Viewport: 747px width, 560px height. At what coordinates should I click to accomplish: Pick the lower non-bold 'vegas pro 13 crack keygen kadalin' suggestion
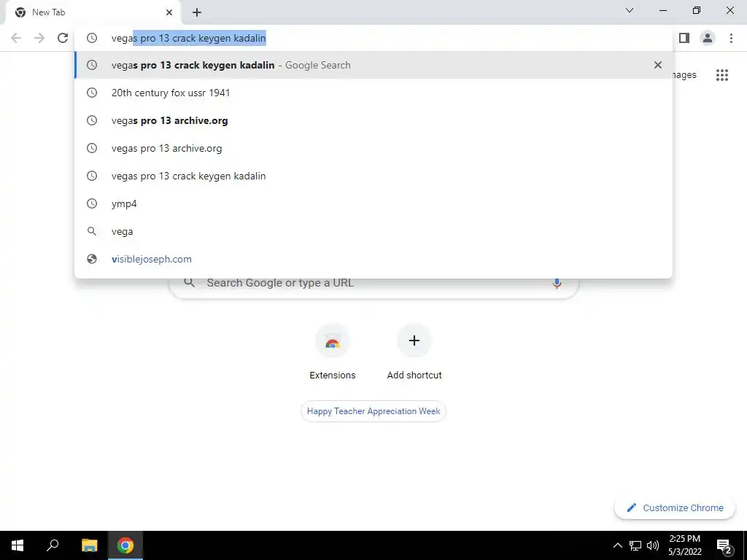pos(373,176)
